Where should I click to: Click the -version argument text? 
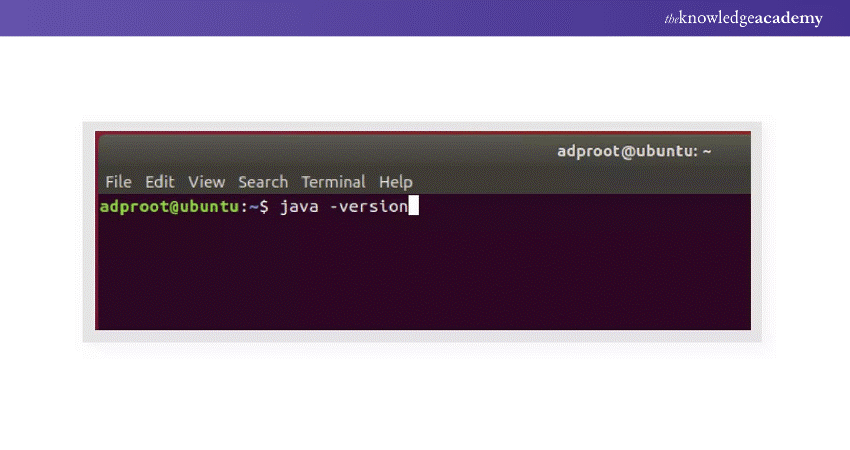click(x=368, y=207)
